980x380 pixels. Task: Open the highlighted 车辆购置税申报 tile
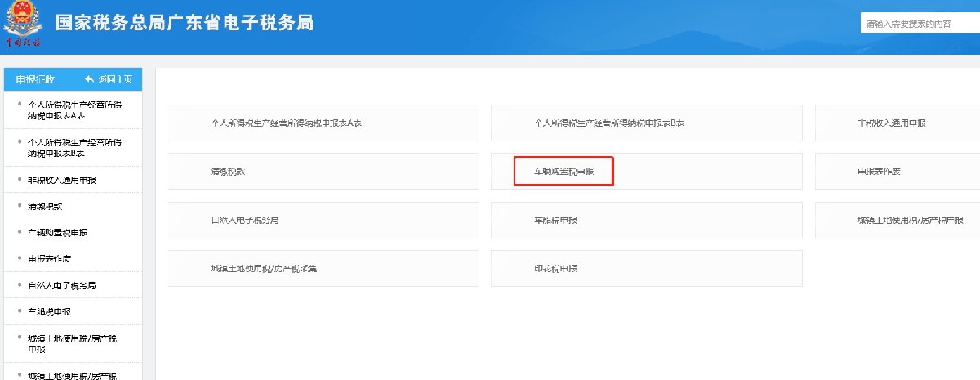[x=563, y=172]
